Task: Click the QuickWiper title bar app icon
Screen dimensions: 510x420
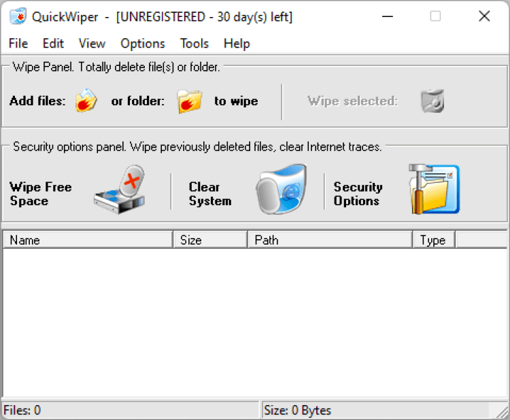Action: pyautogui.click(x=18, y=16)
